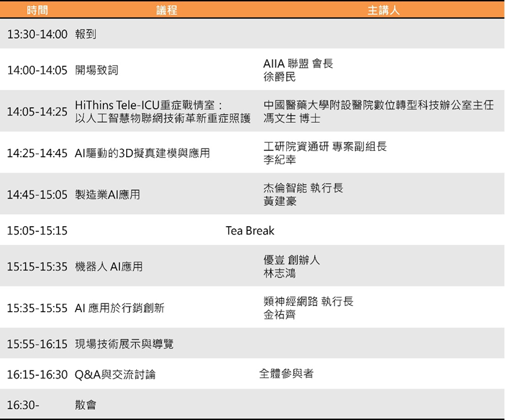Screen dimensions: 505x420
Task: Click the 時間 column header
Action: (x=37, y=11)
